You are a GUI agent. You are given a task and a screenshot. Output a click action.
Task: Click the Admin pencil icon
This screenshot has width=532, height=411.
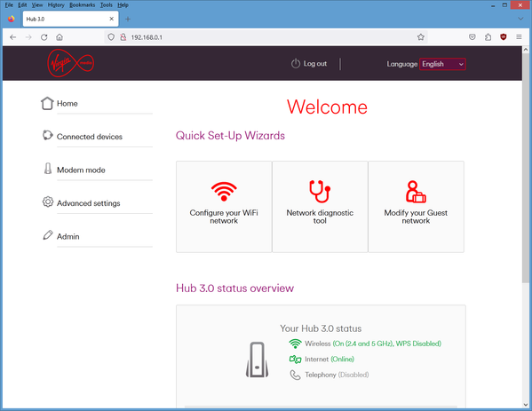click(x=48, y=235)
